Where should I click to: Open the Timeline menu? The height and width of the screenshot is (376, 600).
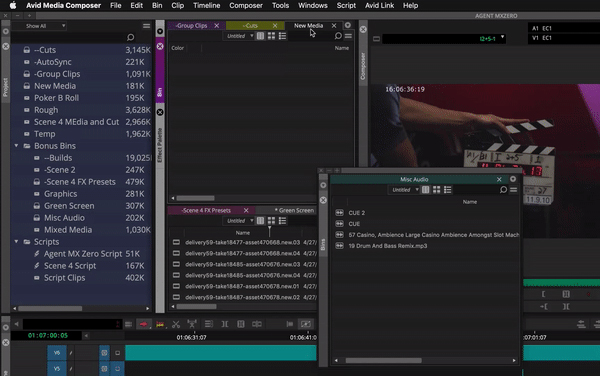point(207,5)
